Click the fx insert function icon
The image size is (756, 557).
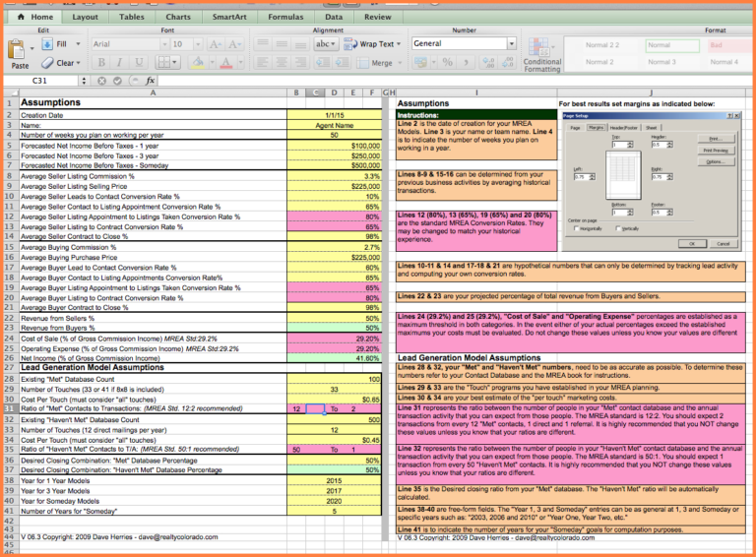151,81
